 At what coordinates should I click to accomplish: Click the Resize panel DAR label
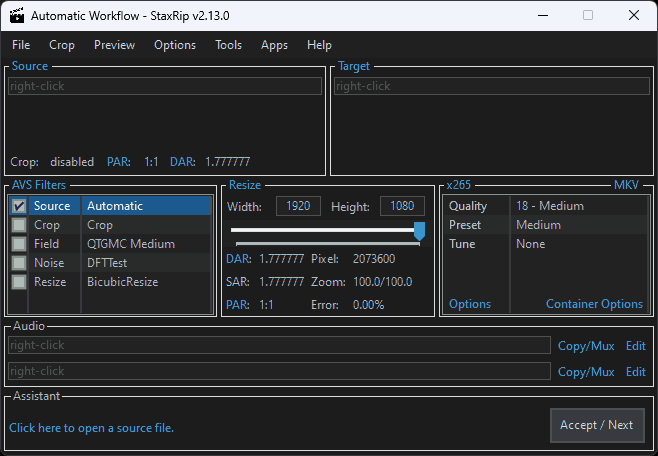pos(238,259)
